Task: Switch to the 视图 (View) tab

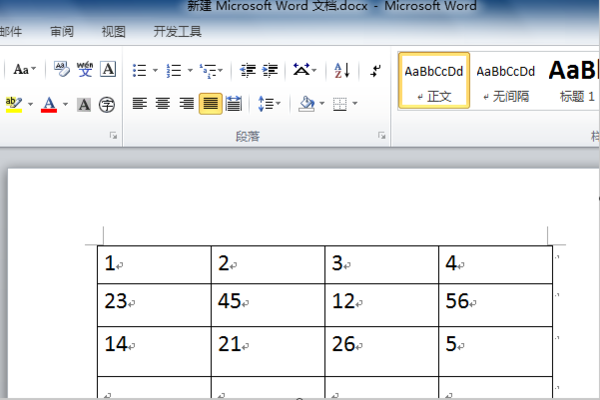Action: click(113, 31)
